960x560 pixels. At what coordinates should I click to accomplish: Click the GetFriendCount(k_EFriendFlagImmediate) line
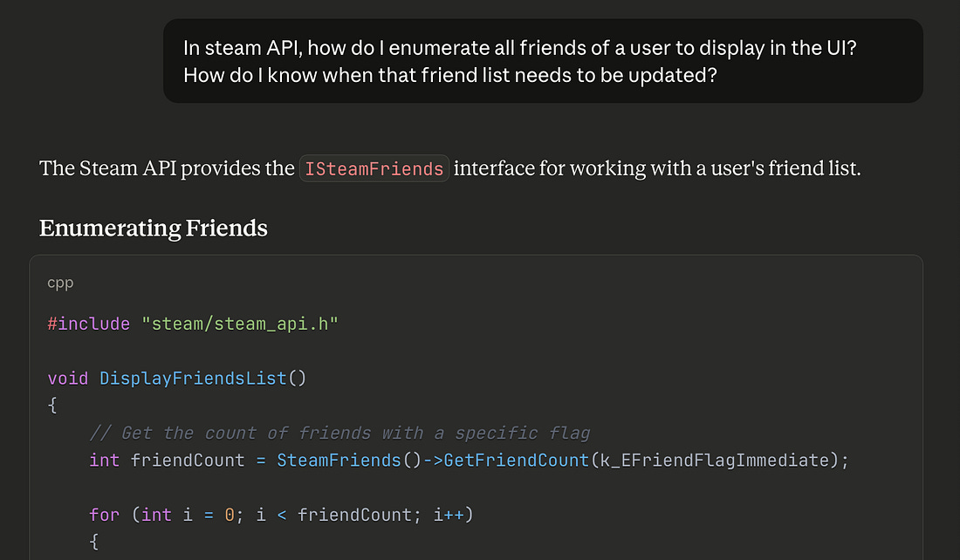(x=469, y=461)
